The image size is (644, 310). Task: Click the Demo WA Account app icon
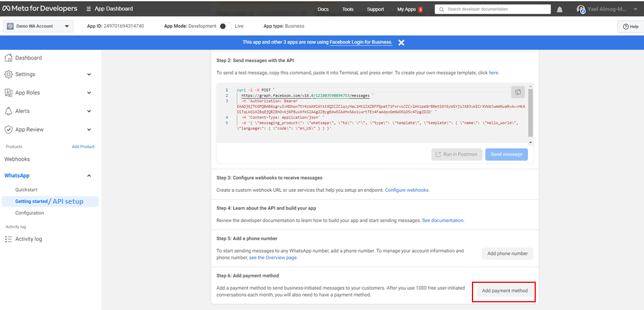click(11, 26)
